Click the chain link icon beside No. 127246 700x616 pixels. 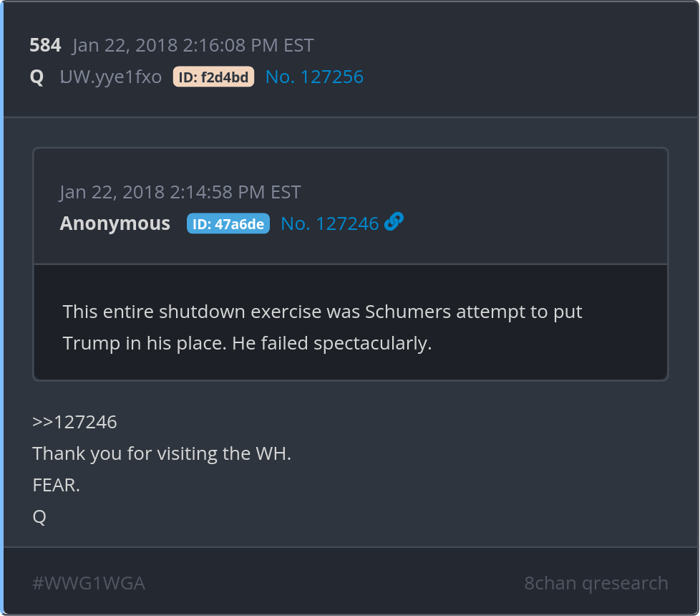394,223
